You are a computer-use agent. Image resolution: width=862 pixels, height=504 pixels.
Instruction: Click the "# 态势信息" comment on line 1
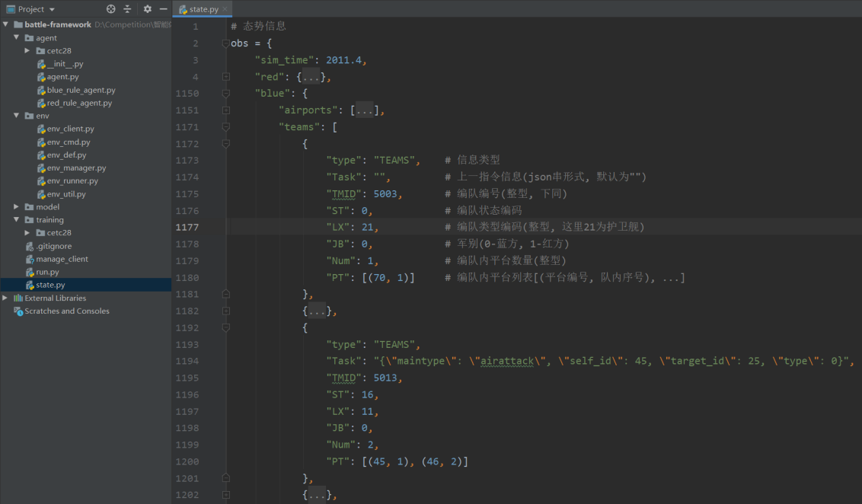tap(258, 27)
